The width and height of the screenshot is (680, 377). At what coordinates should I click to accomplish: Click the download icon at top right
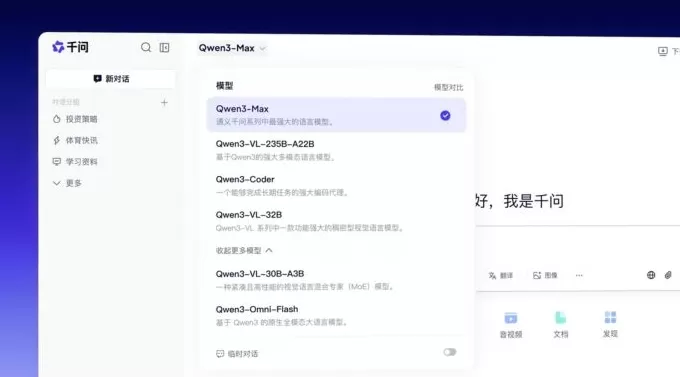pos(662,52)
